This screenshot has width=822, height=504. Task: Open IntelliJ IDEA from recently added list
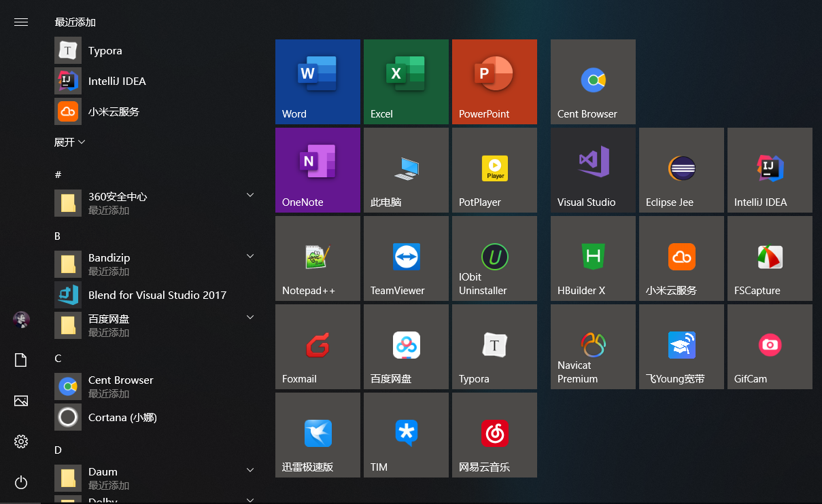point(156,81)
